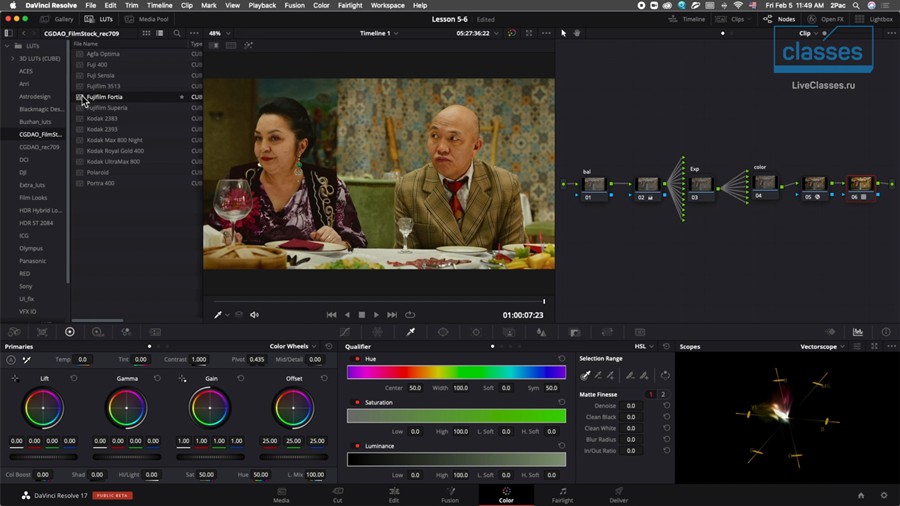Toggle the LUTs panel button
Viewport: 900px width, 506px height.
[99, 19]
